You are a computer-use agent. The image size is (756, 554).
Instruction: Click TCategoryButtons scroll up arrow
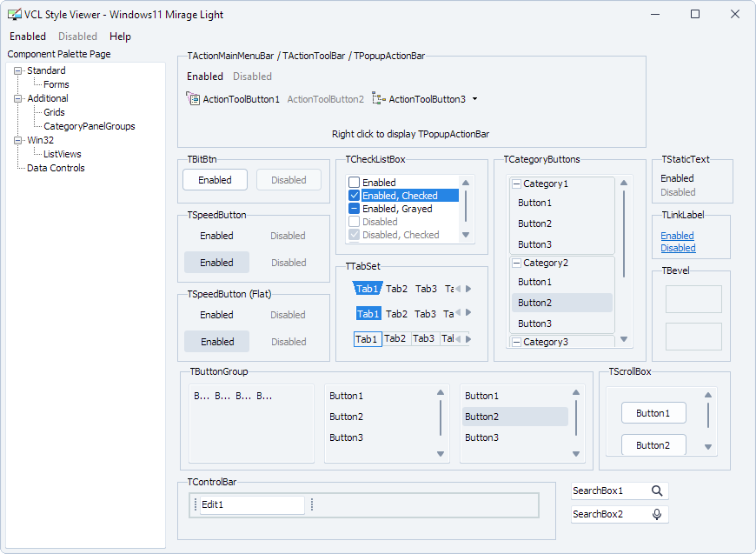[x=624, y=183]
